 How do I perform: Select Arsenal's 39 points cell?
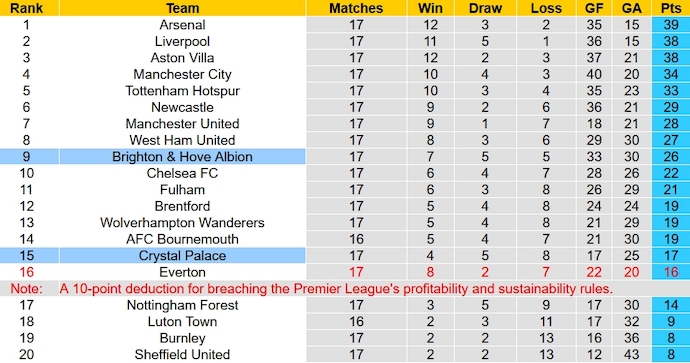[671, 25]
